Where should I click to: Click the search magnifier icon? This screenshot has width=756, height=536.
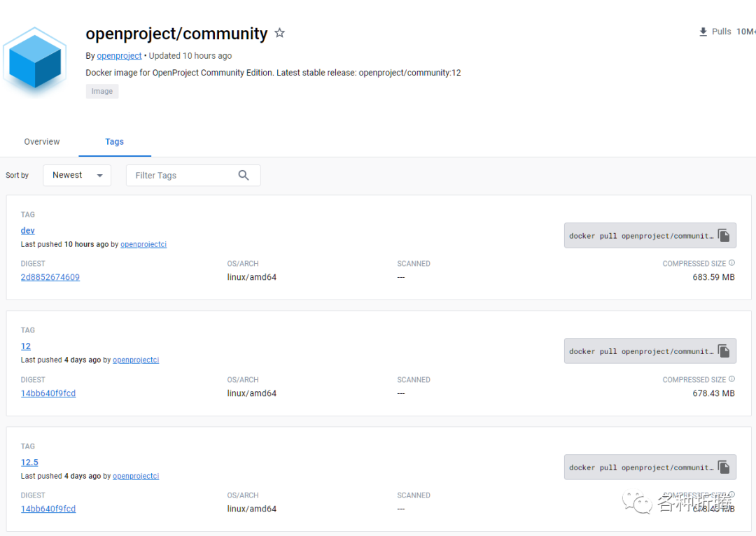coord(244,176)
